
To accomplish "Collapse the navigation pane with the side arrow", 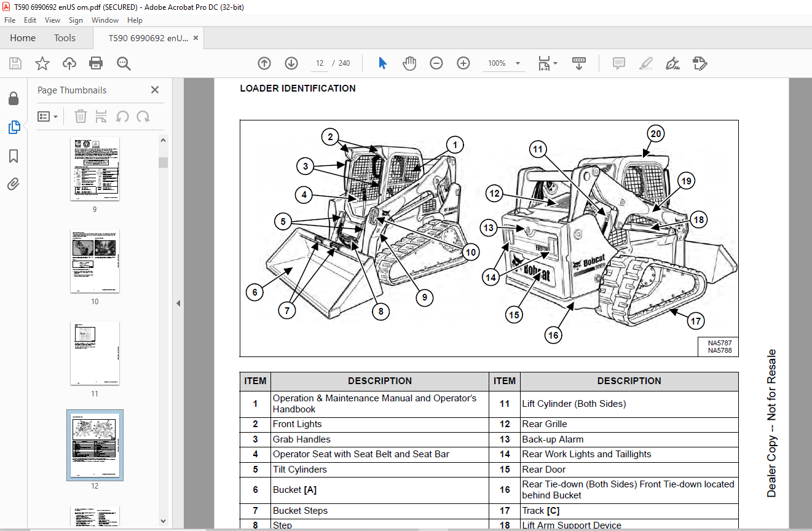I will coord(178,303).
